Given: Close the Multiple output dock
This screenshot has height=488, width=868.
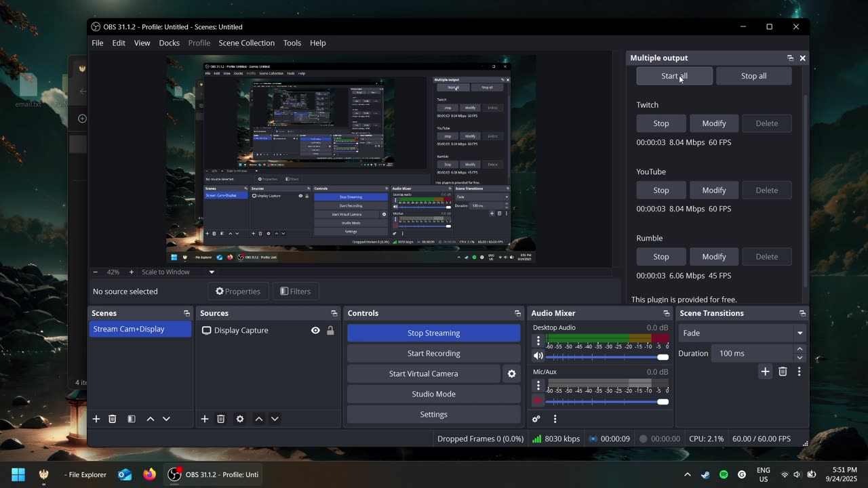Looking at the screenshot, I should (x=802, y=58).
